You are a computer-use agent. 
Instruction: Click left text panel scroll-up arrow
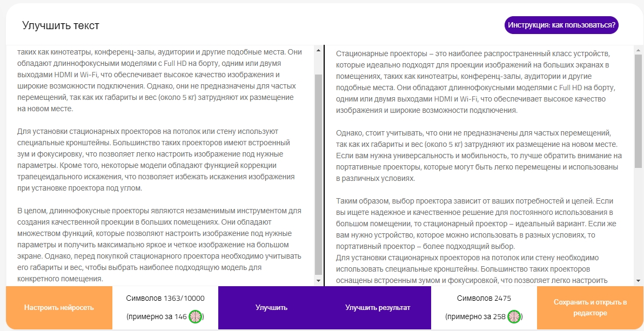pos(318,51)
